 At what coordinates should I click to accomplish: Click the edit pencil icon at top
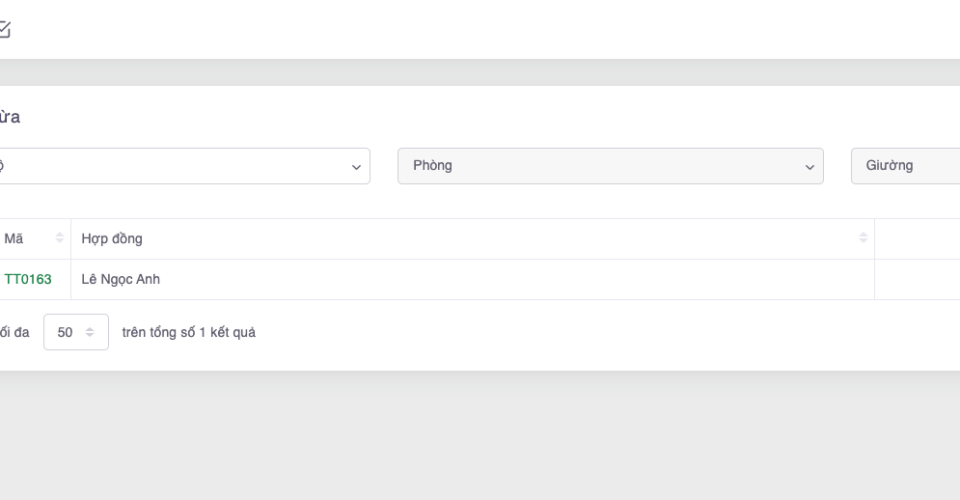[5, 30]
